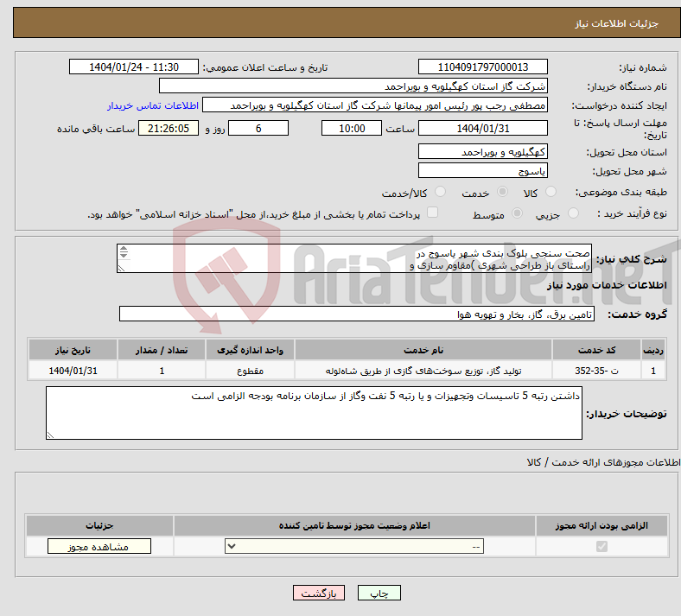This screenshot has width=681, height=616.
Task: Click the مقطوع unit cell
Action: 250,371
